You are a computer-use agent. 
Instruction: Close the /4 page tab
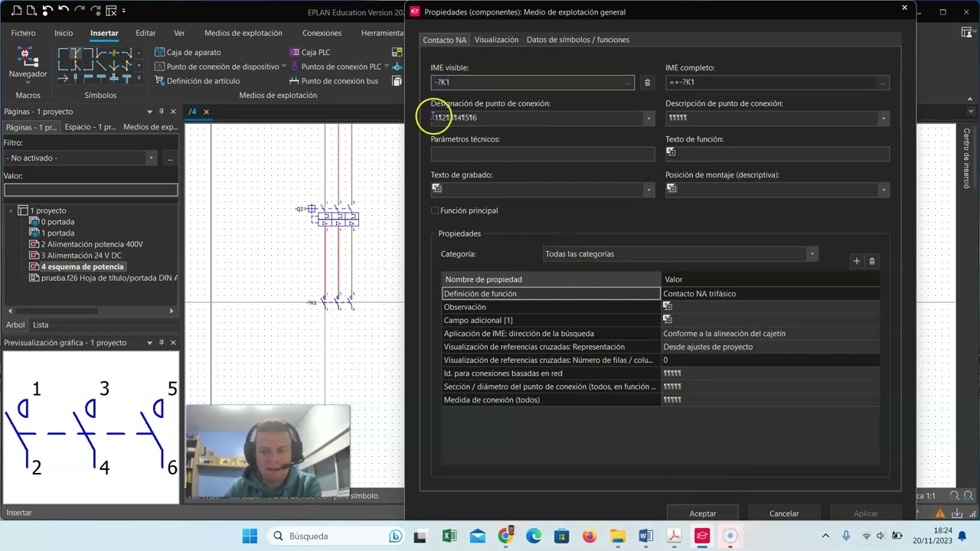pyautogui.click(x=206, y=112)
